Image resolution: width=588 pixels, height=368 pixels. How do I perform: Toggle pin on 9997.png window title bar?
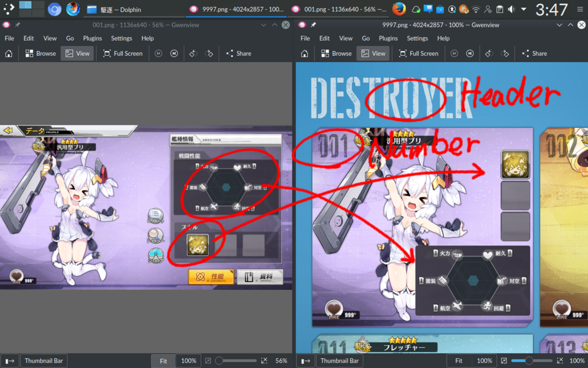313,25
